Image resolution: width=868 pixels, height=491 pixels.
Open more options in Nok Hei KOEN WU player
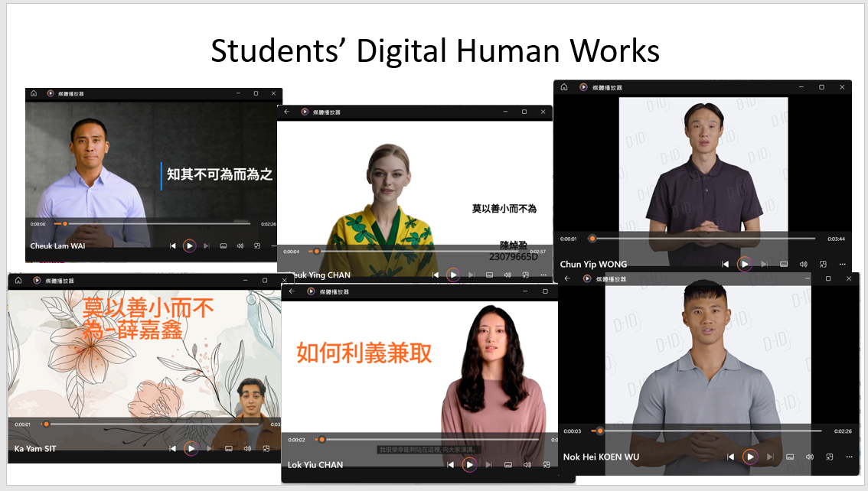848,457
